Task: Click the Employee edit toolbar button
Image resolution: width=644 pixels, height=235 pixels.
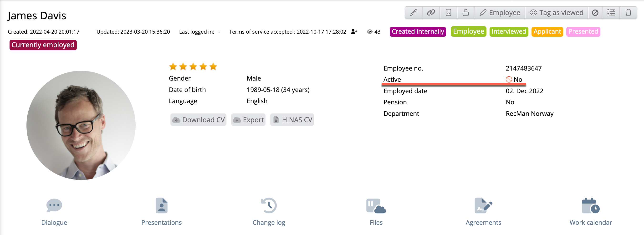Action: (x=500, y=12)
